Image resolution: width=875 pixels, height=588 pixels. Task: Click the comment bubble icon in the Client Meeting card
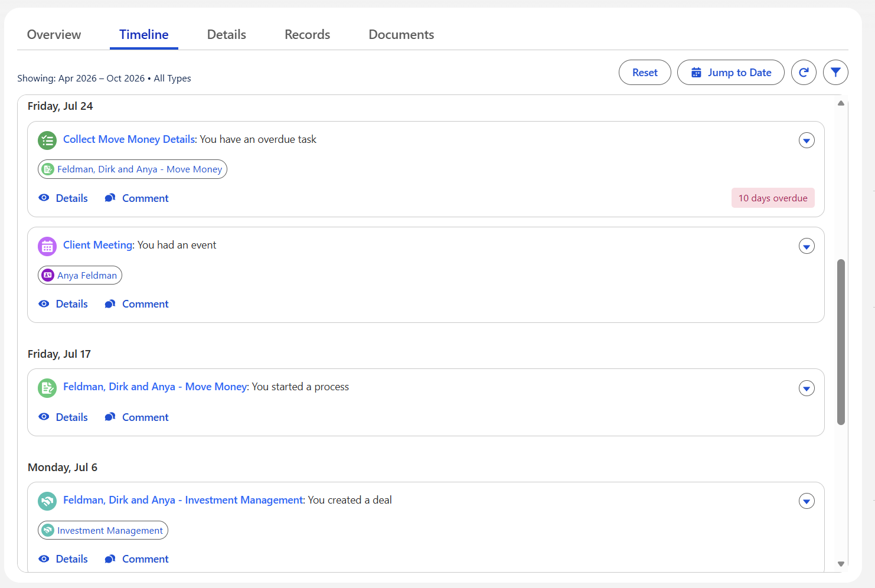(x=110, y=303)
